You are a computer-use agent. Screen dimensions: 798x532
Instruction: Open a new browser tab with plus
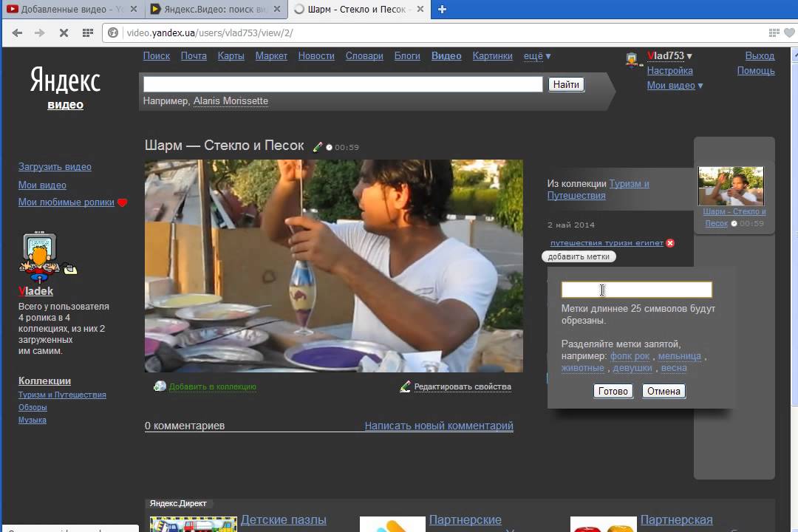pos(442,10)
